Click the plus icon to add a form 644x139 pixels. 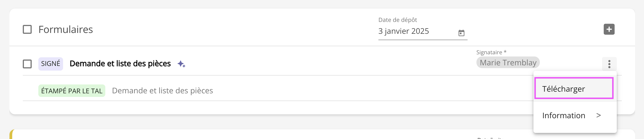click(x=609, y=29)
